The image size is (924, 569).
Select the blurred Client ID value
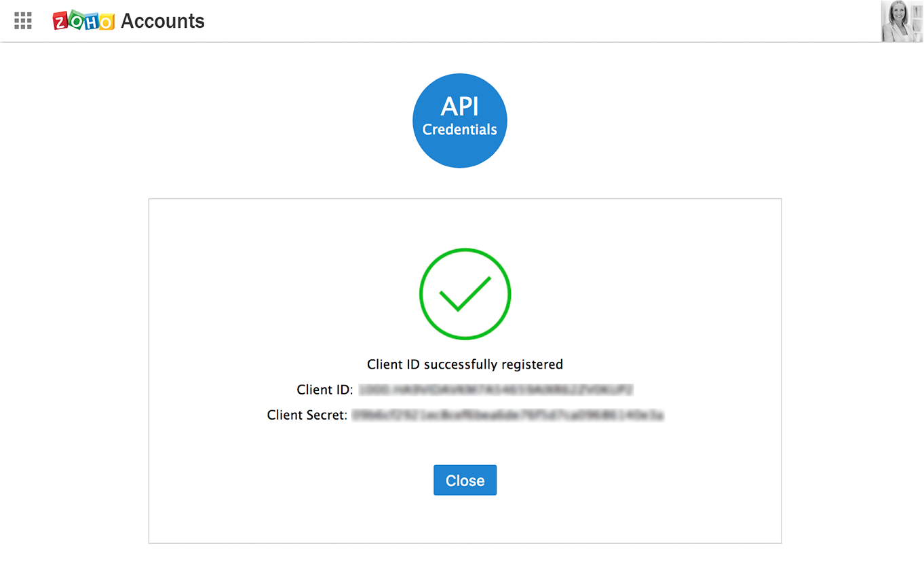point(495,390)
